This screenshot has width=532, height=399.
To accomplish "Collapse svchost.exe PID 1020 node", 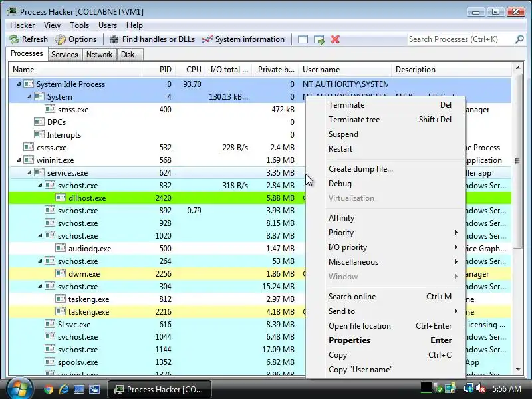I will click(40, 235).
